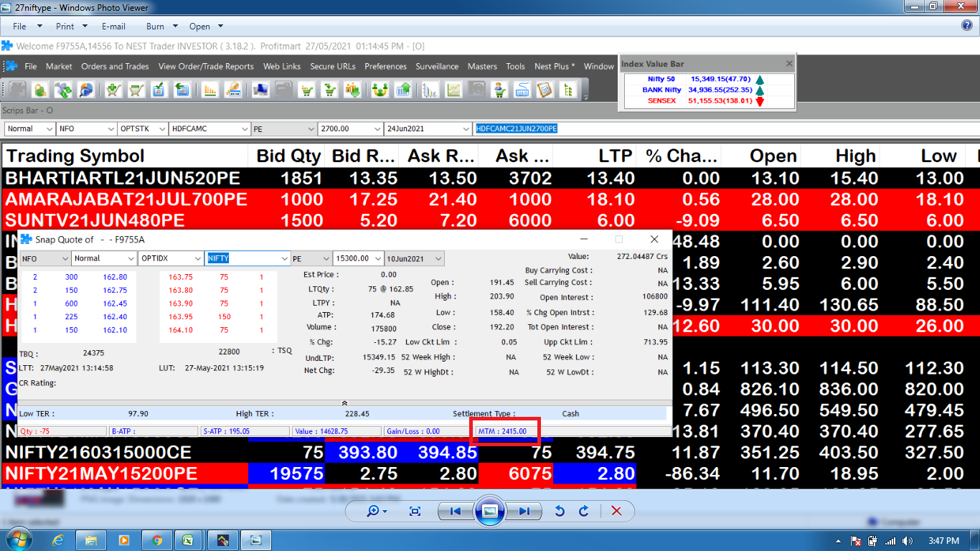Click E-mail in Photo Viewer toolbar

[x=113, y=27]
